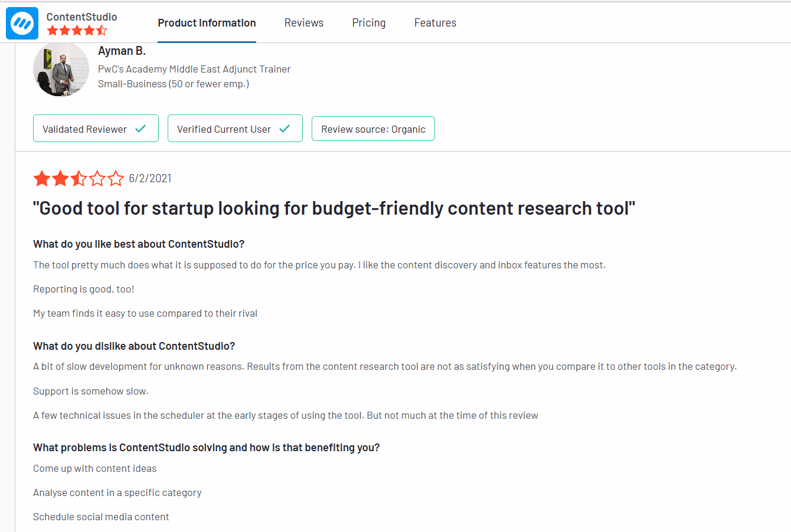Go to the Product Information tab
The image size is (791, 532).
[x=207, y=22]
